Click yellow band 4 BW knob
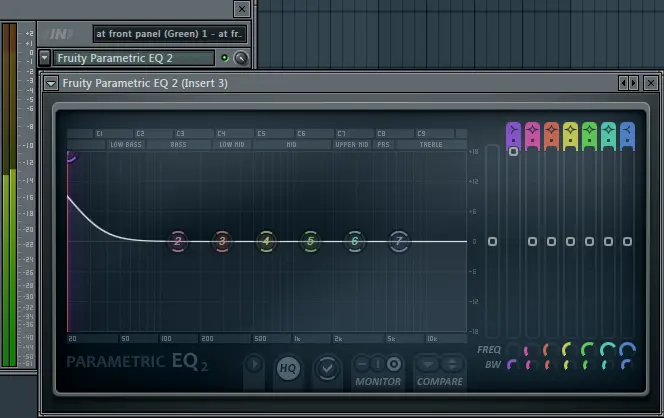664x418 pixels. (570, 365)
